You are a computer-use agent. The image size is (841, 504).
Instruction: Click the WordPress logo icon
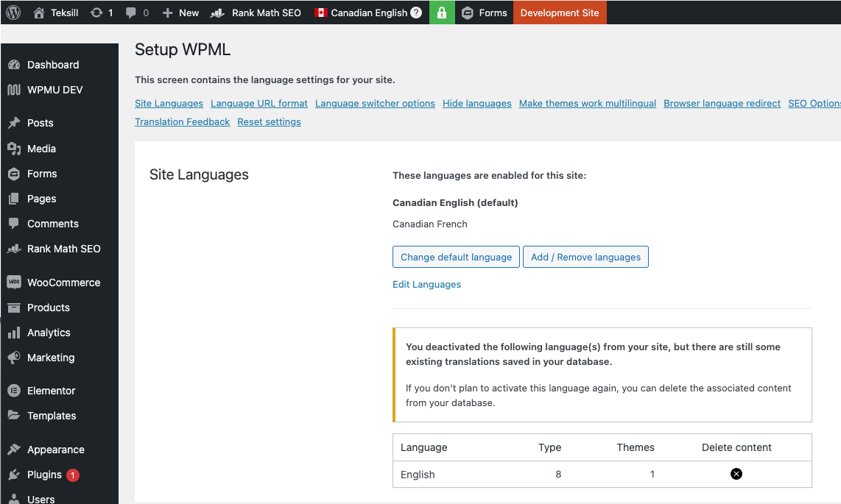13,13
